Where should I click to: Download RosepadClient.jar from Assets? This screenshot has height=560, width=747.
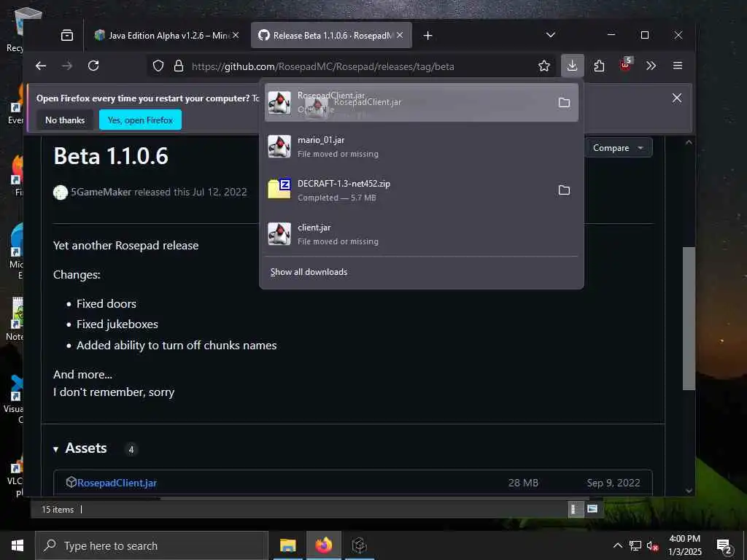[x=117, y=483]
